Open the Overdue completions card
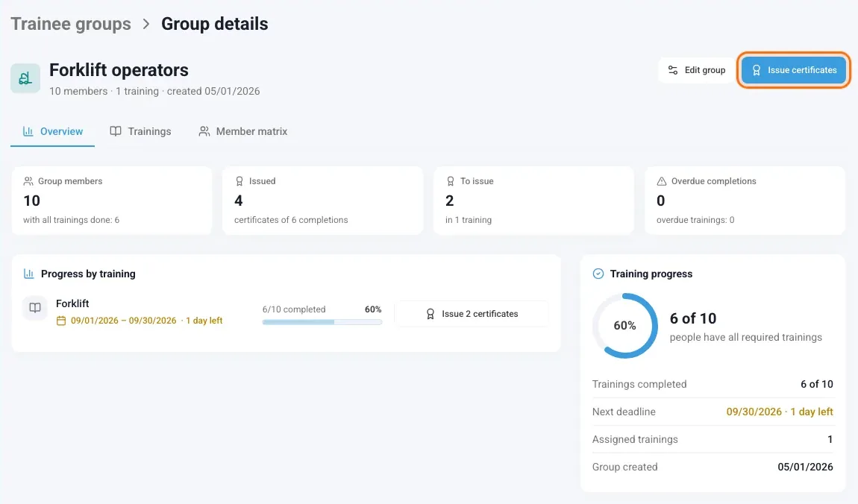 pos(745,201)
